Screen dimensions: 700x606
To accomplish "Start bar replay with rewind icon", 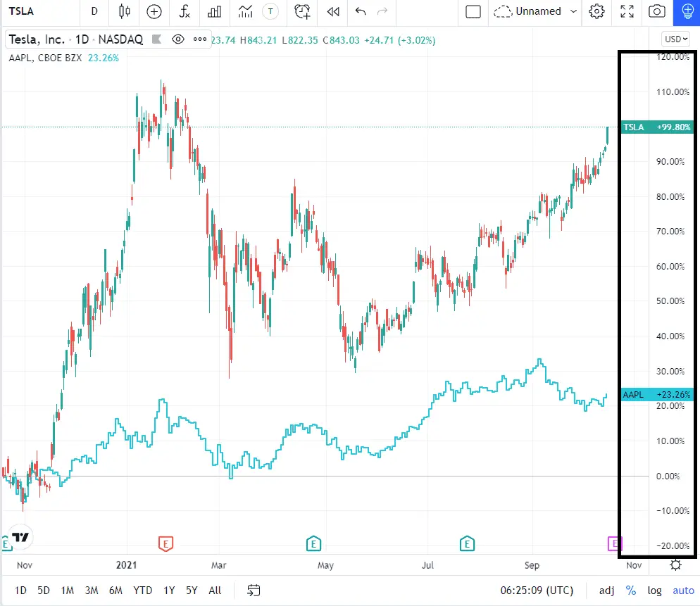I will pyautogui.click(x=333, y=11).
